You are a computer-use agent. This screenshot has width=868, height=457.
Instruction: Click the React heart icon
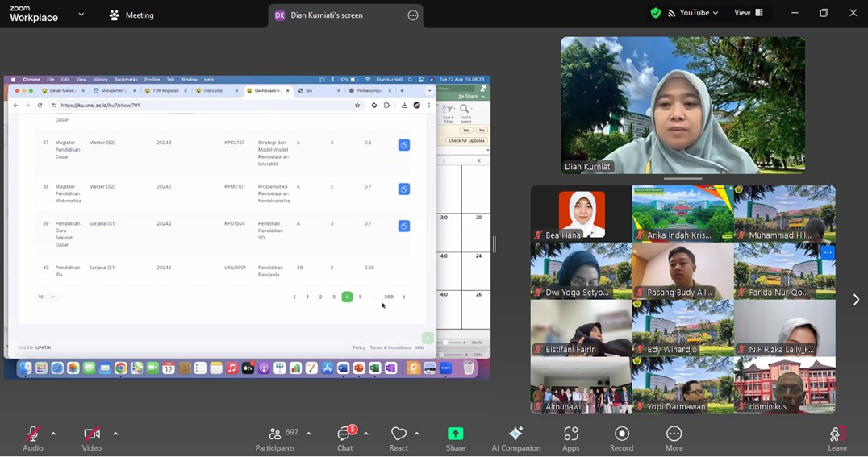tap(399, 438)
